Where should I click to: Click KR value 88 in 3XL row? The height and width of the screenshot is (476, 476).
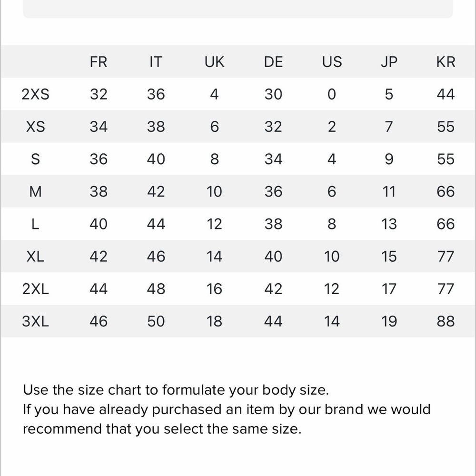point(446,321)
